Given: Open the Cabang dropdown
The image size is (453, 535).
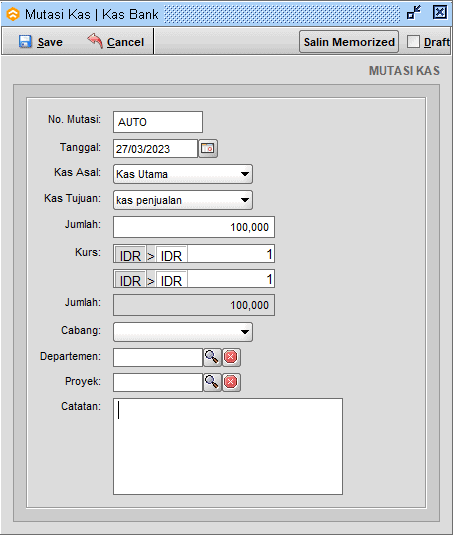Looking at the screenshot, I should (183, 332).
